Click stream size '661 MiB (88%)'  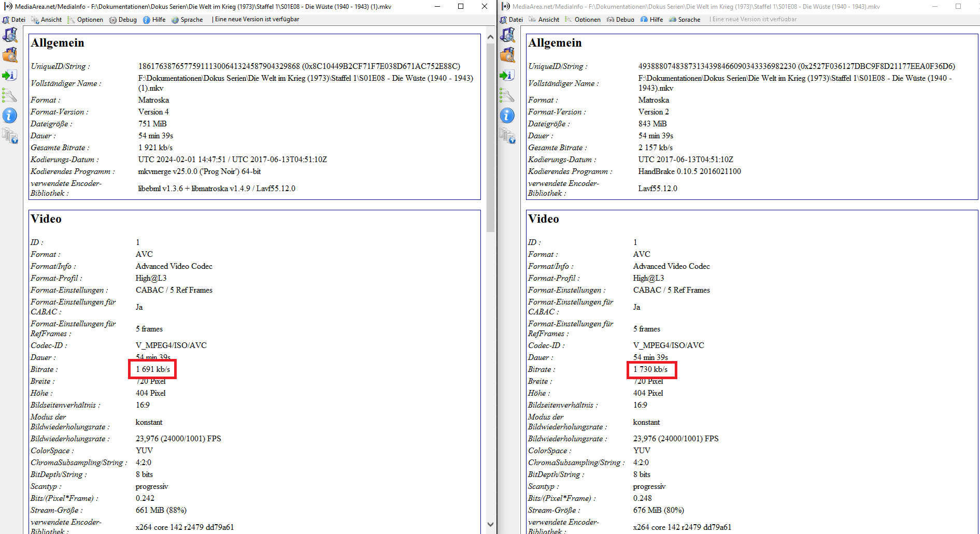coord(161,510)
